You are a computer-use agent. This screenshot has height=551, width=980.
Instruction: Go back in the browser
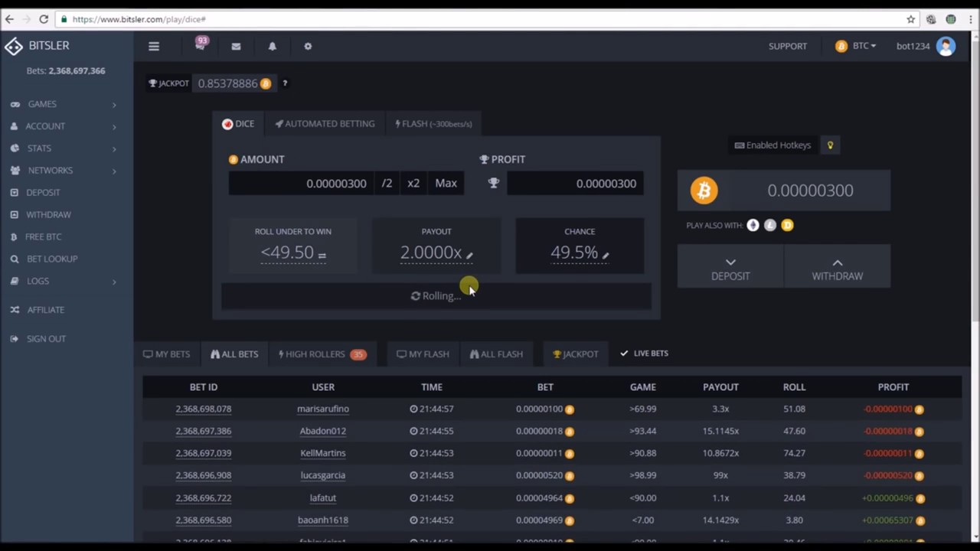pyautogui.click(x=9, y=19)
